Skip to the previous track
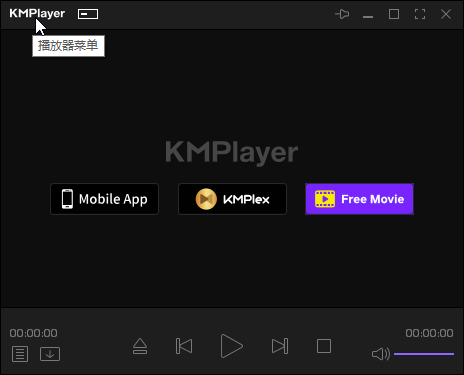Screen dimensions: 464x375 click(x=184, y=346)
